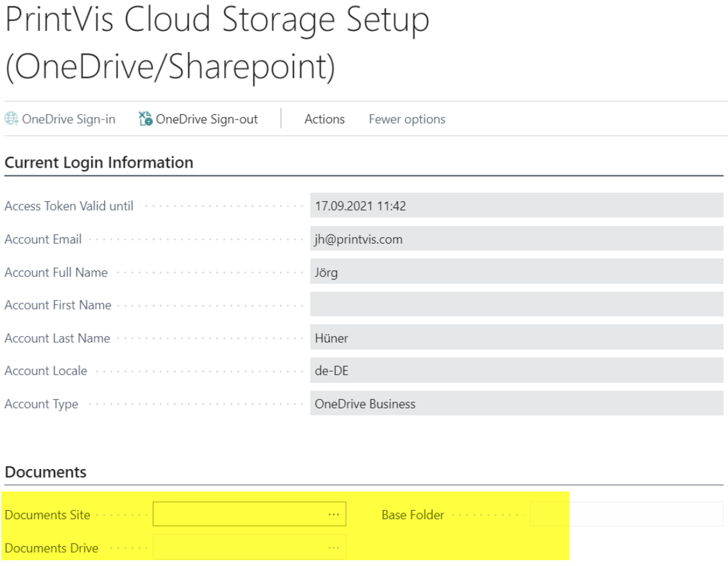Click the OneDrive Sign-out icon
Screen dimensions: 728x566
(x=146, y=119)
